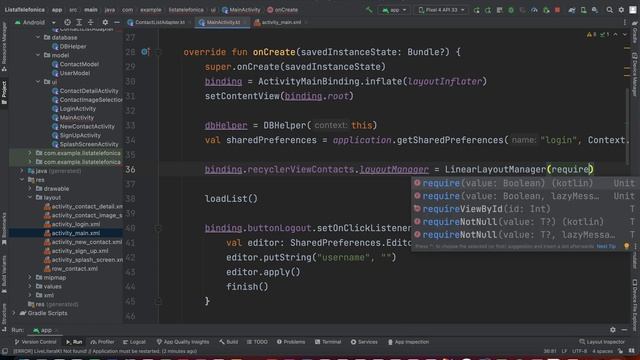Select activity_login.xml in the layout folder

point(72,224)
